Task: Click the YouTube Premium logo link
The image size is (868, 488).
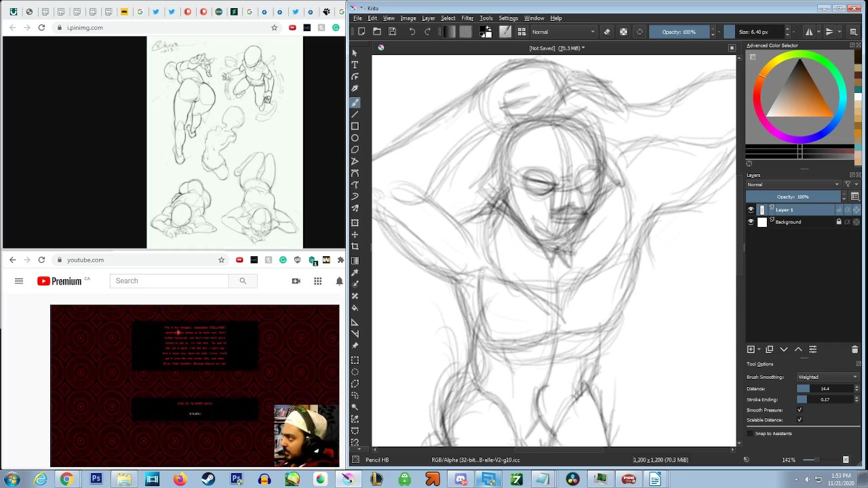Action: (x=60, y=281)
